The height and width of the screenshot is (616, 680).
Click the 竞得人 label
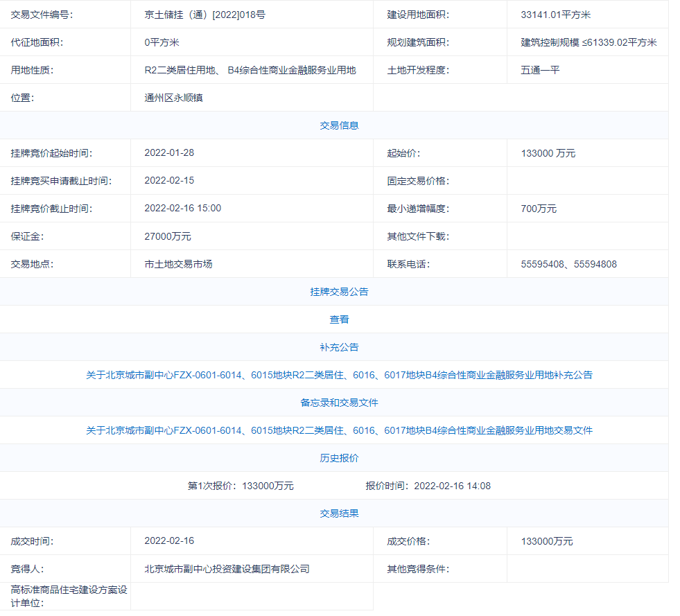coord(27,569)
